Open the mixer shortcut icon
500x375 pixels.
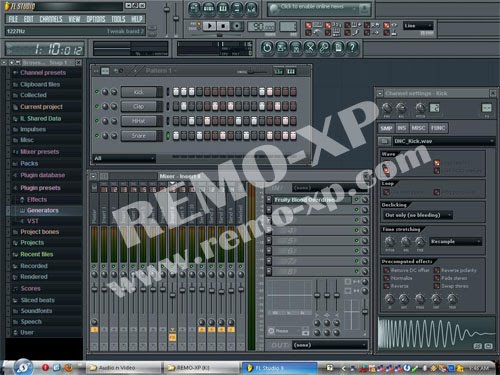pyautogui.click(x=252, y=9)
